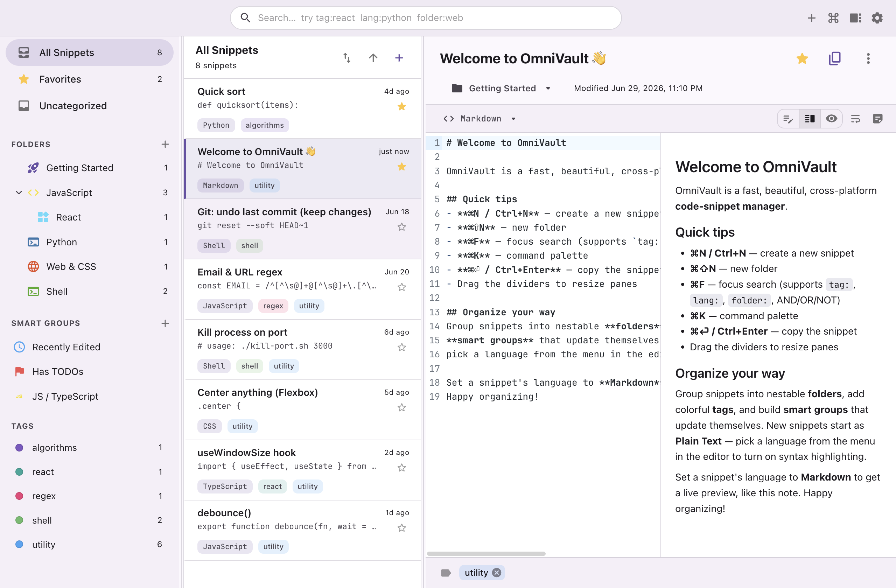This screenshot has height=588, width=896.
Task: Open the Getting Started folder
Action: coord(90,168)
